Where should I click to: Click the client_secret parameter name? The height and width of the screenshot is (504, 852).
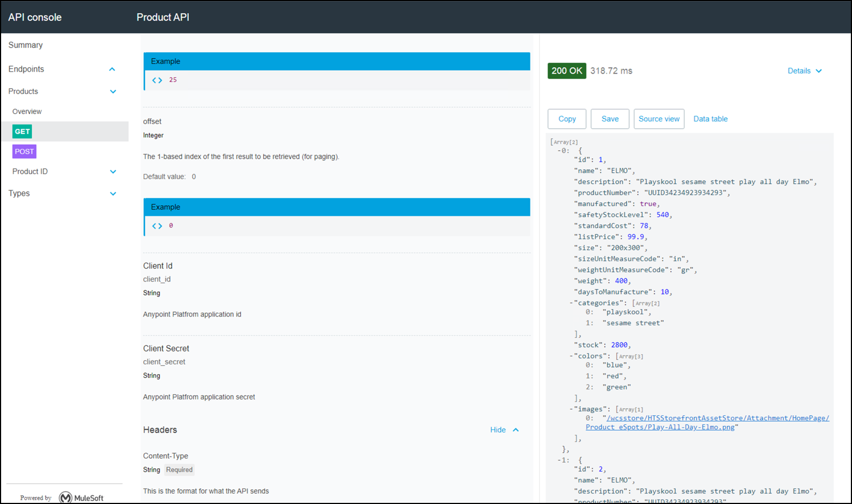point(164,362)
